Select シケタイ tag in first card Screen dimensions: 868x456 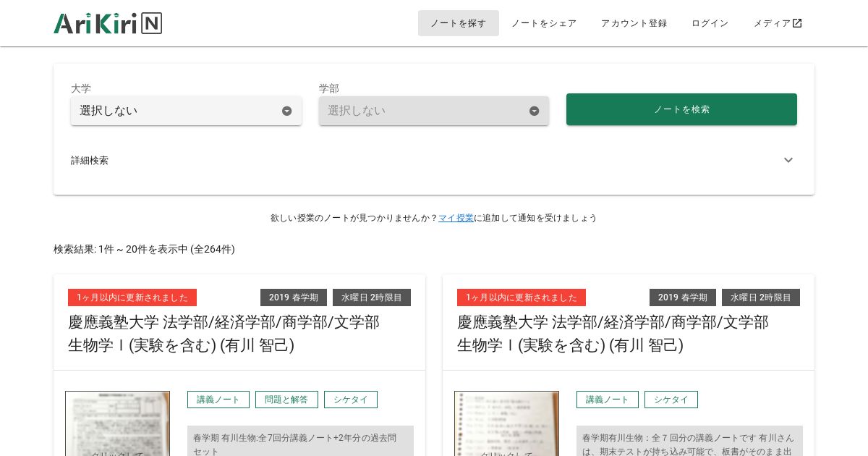351,400
